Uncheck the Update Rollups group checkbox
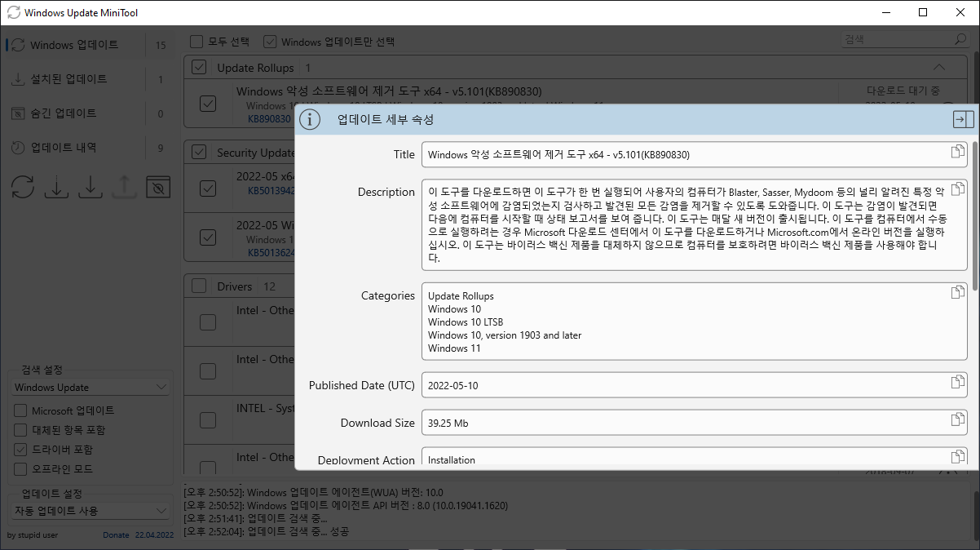Image resolution: width=980 pixels, height=550 pixels. tap(199, 68)
